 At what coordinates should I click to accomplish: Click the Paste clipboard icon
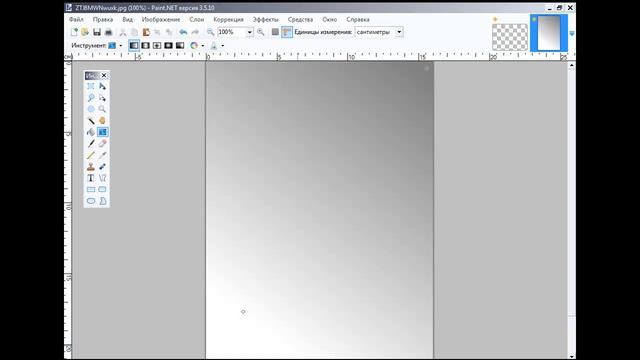[146, 32]
